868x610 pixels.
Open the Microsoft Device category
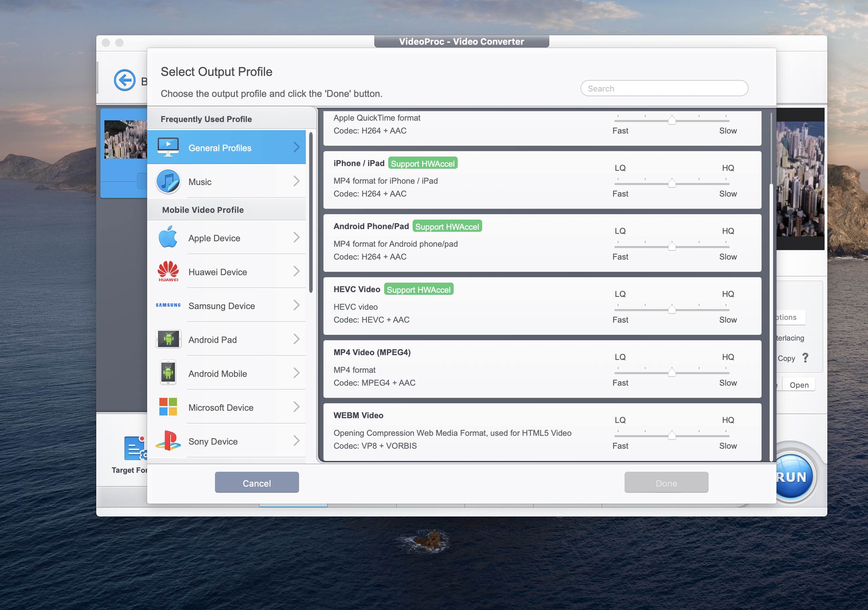click(226, 407)
